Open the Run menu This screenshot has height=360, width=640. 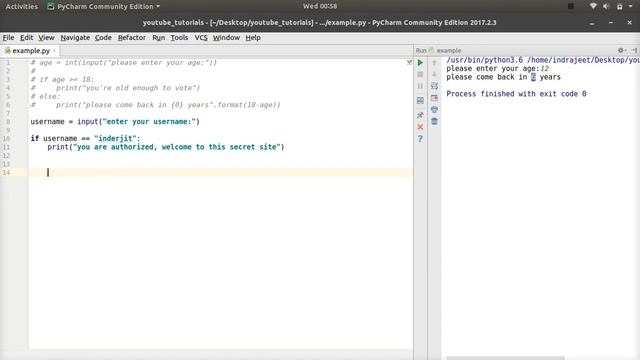pyautogui.click(x=158, y=38)
